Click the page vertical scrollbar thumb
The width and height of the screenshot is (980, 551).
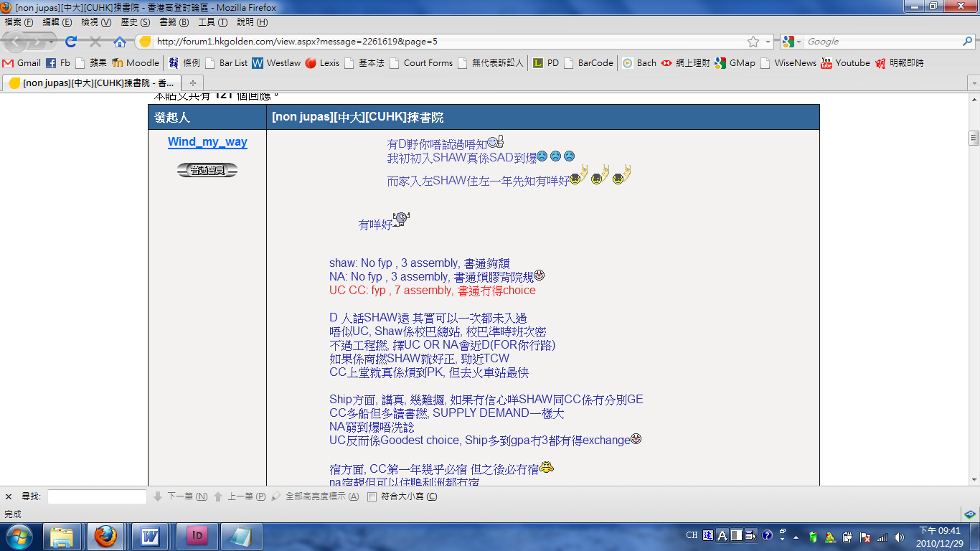[x=974, y=138]
